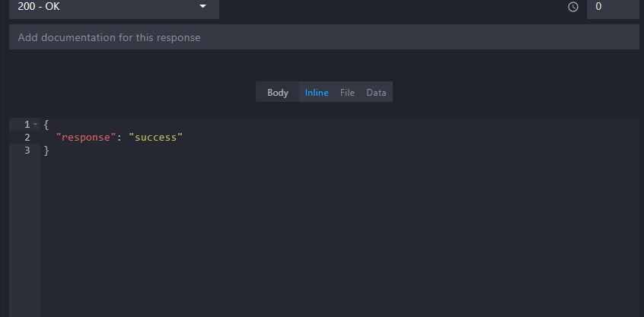Switch to the Data body tab
The width and height of the screenshot is (644, 317).
point(376,93)
